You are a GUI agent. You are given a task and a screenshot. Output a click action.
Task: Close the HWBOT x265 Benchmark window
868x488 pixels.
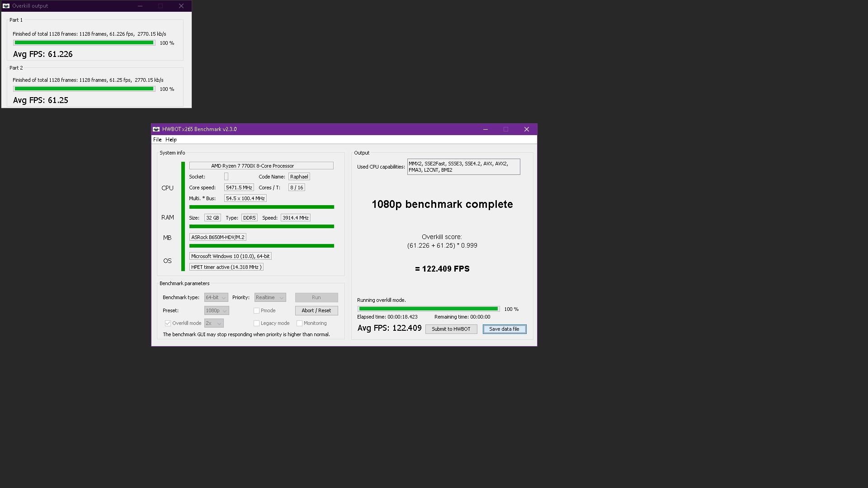tap(527, 129)
